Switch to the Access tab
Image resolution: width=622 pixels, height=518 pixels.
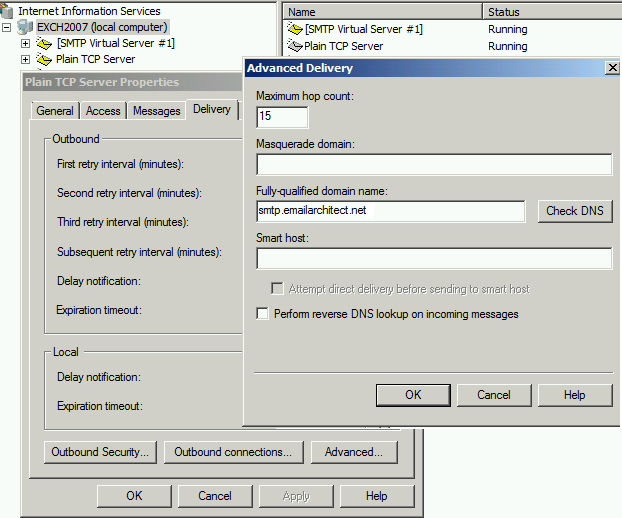(103, 111)
